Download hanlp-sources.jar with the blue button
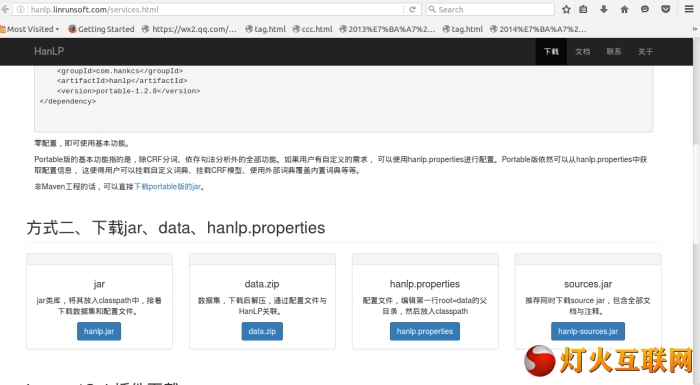Image resolution: width=700 pixels, height=385 pixels. click(x=588, y=331)
